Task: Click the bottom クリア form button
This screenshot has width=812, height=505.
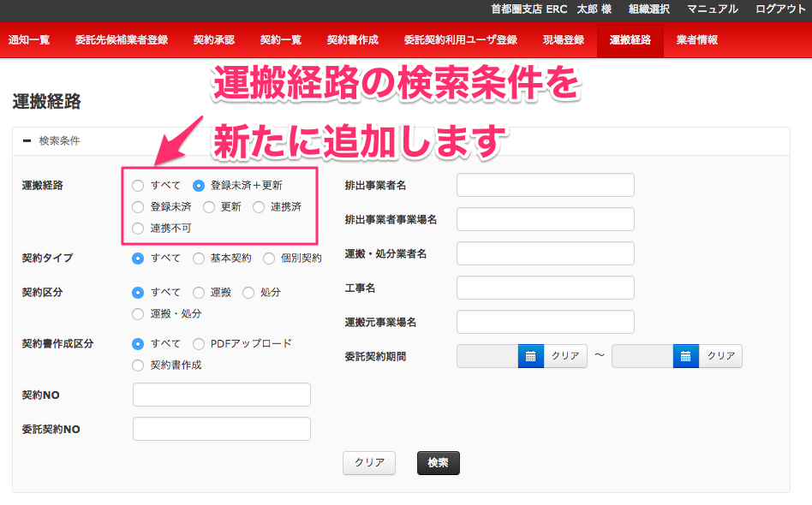Action: tap(369, 463)
